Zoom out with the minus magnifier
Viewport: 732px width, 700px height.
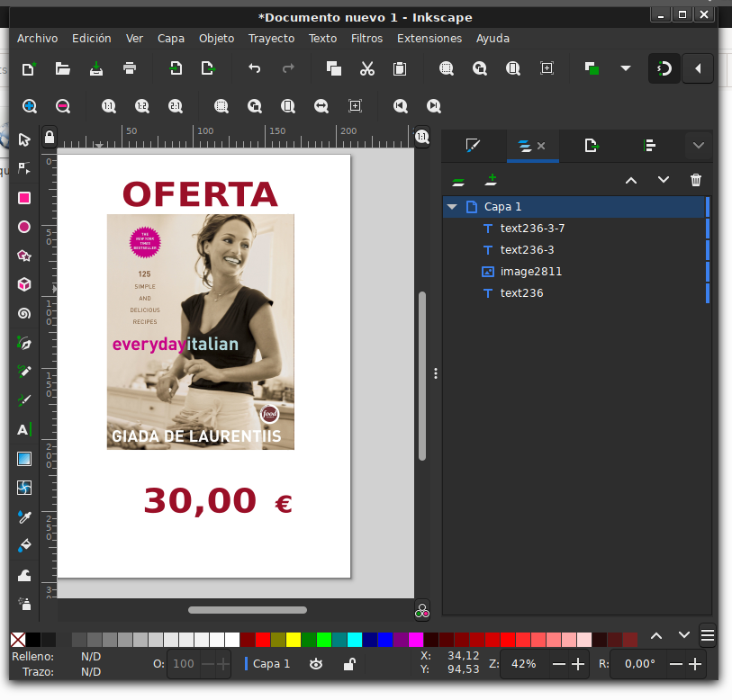62,106
